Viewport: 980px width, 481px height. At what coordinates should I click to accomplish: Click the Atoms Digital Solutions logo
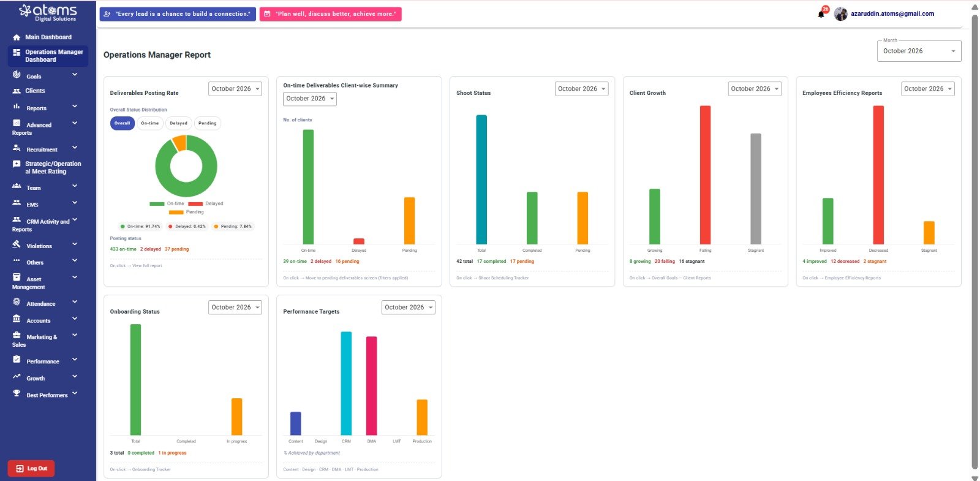pyautogui.click(x=48, y=12)
